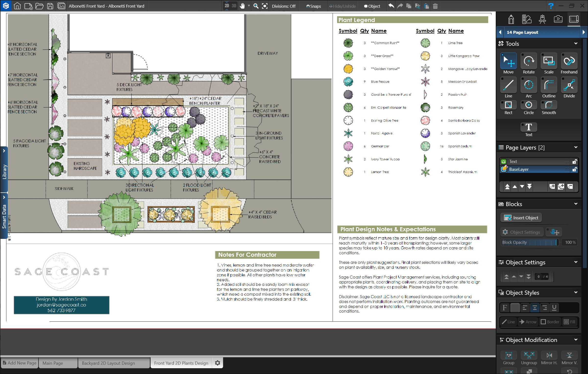Toggle Snaps on or off
This screenshot has height=374, width=588.
pyautogui.click(x=313, y=6)
